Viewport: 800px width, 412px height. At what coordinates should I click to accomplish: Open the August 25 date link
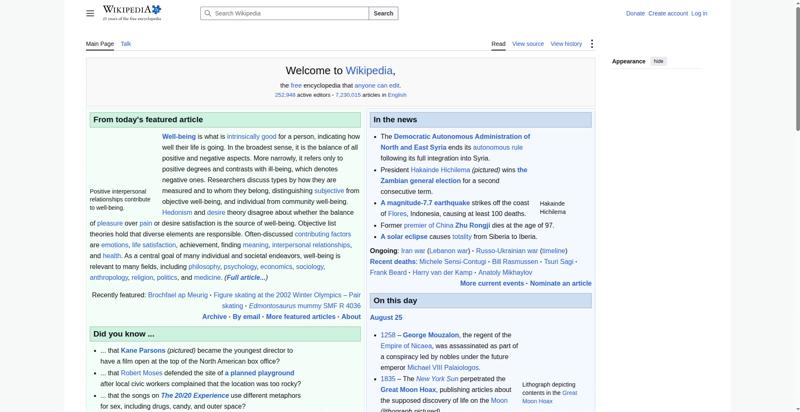point(386,318)
